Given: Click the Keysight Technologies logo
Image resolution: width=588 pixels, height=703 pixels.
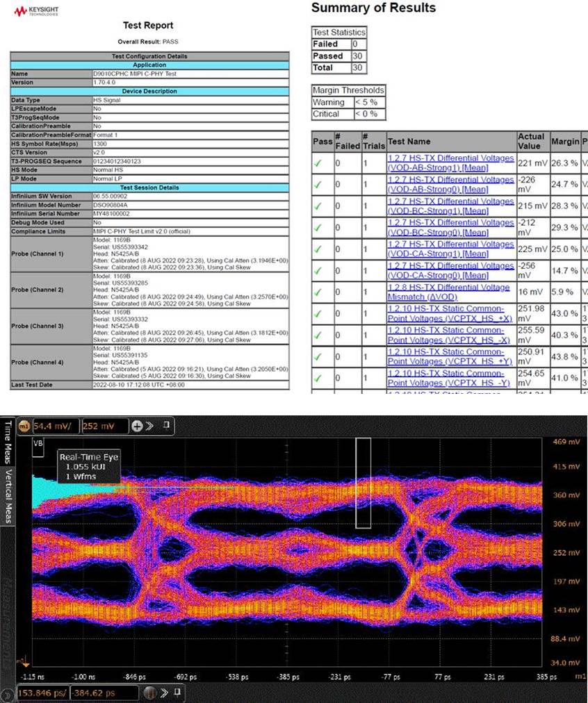Looking at the screenshot, I should click(36, 10).
